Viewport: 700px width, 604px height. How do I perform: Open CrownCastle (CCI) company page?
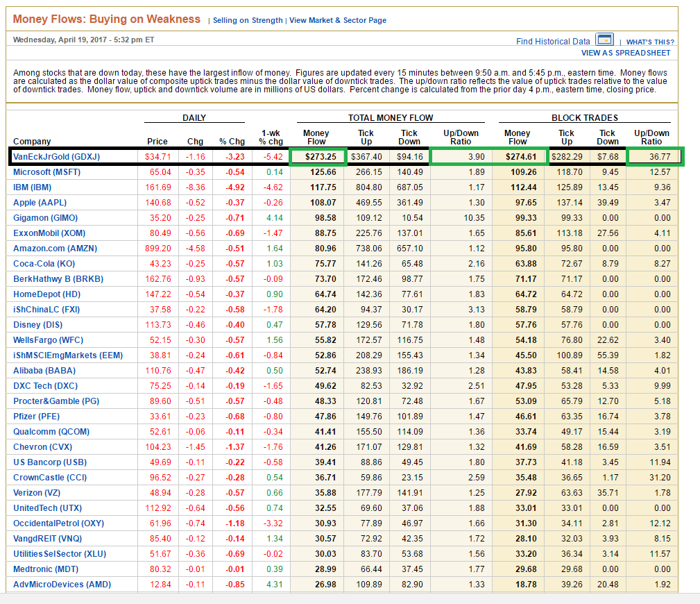[50, 478]
